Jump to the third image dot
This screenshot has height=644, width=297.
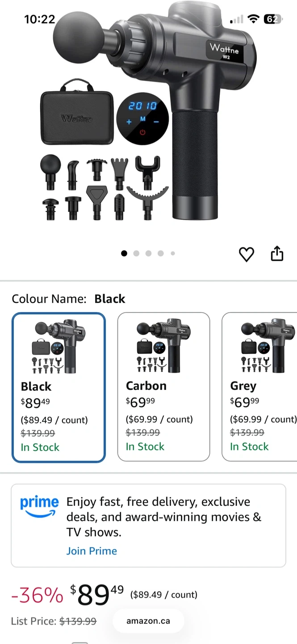pos(148,254)
